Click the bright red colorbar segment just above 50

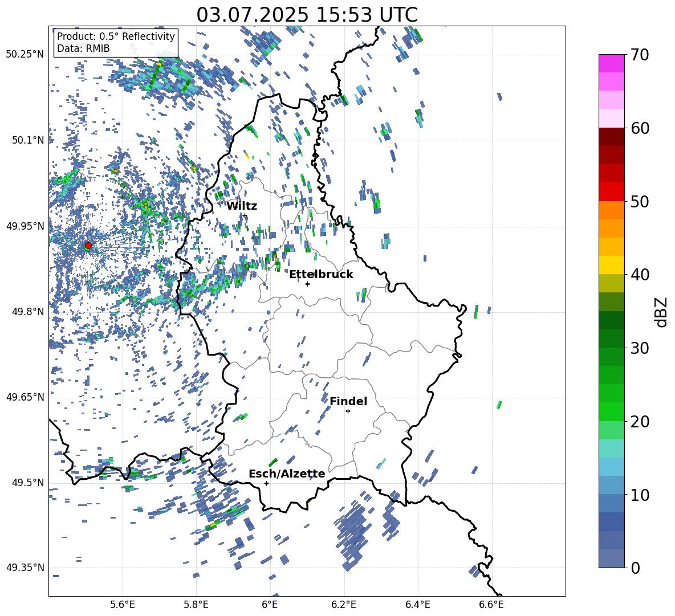click(x=612, y=192)
